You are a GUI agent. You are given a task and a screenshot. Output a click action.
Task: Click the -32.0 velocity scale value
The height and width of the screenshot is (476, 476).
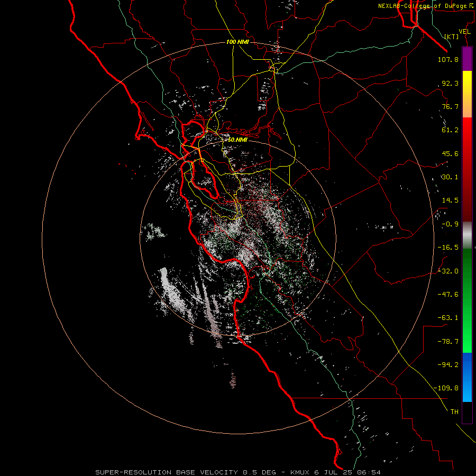point(448,271)
